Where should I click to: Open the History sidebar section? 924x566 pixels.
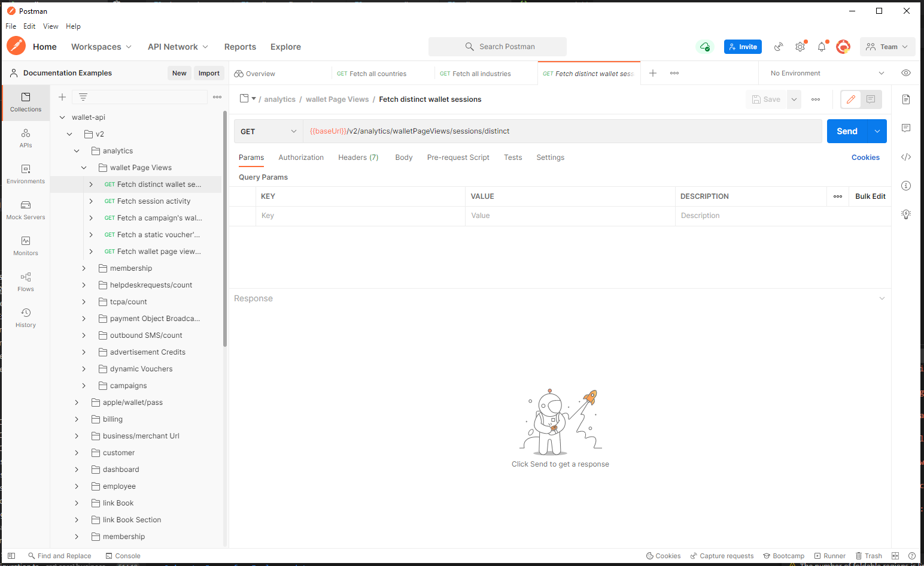coord(26,318)
